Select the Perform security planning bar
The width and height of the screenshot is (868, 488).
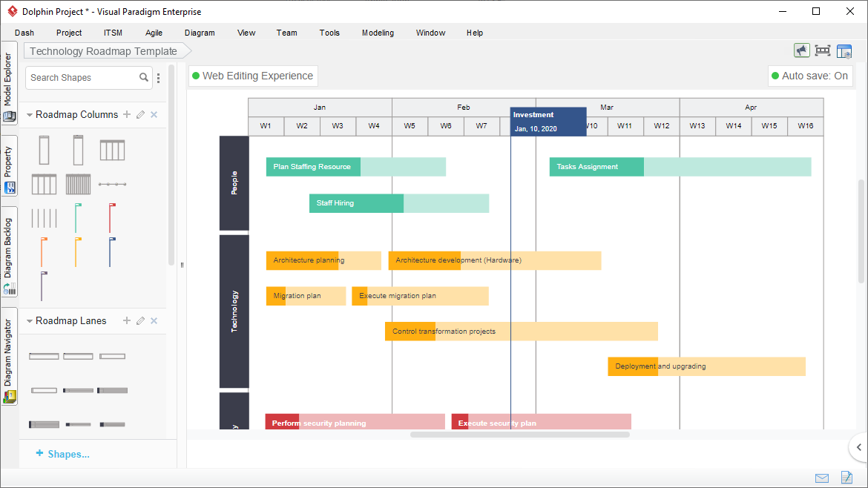coord(355,421)
